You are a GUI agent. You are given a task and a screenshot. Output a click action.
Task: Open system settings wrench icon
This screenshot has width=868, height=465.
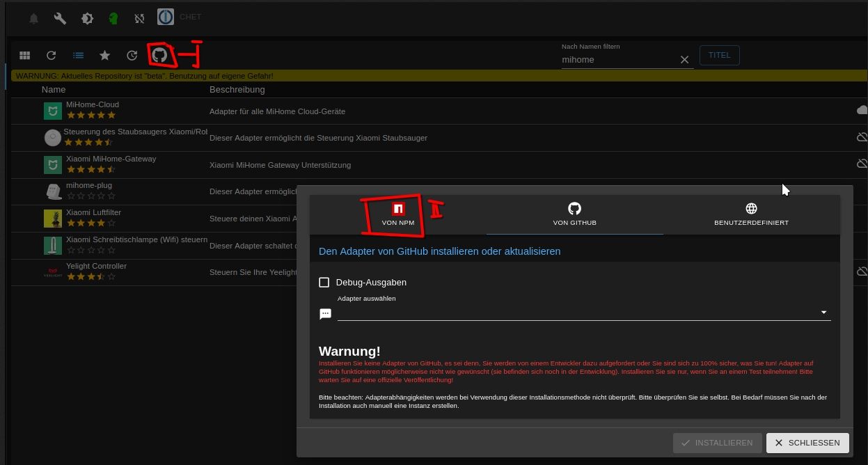tap(60, 19)
